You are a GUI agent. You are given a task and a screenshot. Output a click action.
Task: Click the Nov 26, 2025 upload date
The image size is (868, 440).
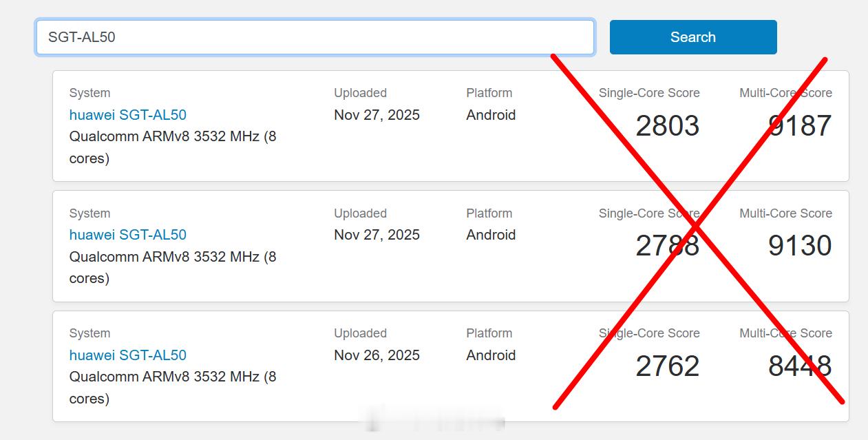(377, 355)
